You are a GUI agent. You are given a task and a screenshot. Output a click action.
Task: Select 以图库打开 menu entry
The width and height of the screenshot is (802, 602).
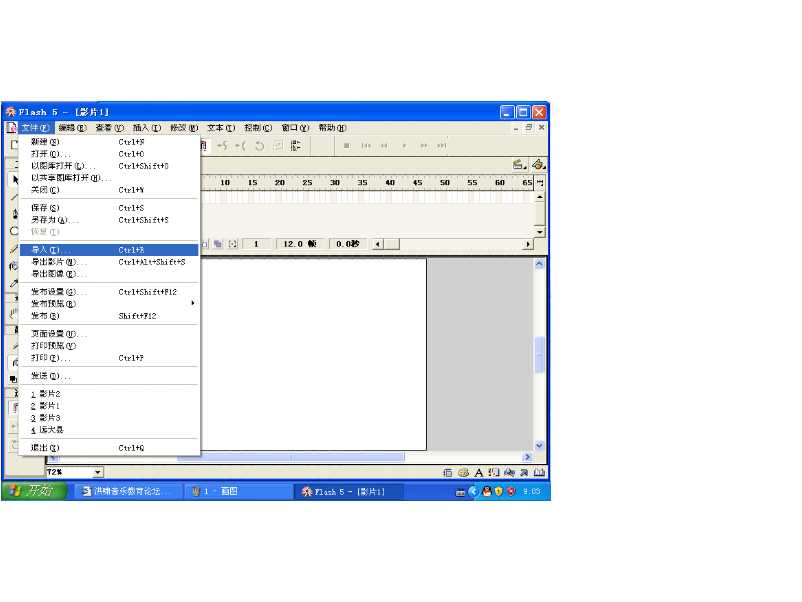pyautogui.click(x=109, y=166)
